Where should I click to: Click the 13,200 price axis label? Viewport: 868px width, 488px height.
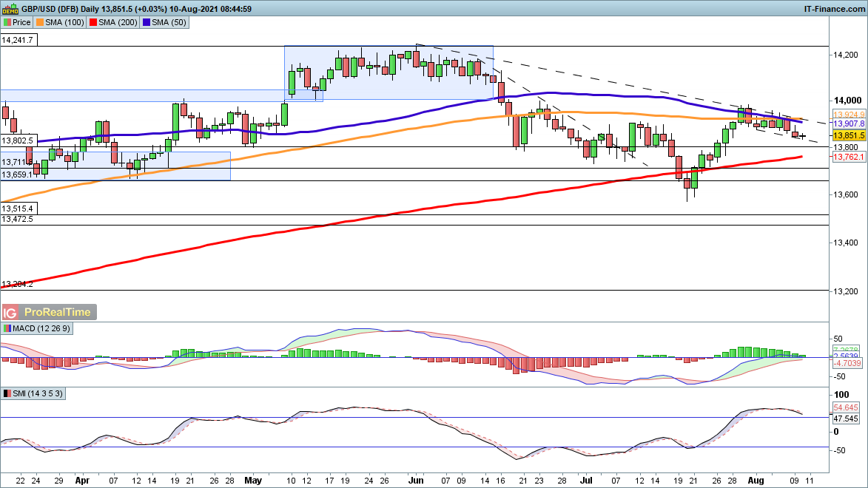[846, 291]
